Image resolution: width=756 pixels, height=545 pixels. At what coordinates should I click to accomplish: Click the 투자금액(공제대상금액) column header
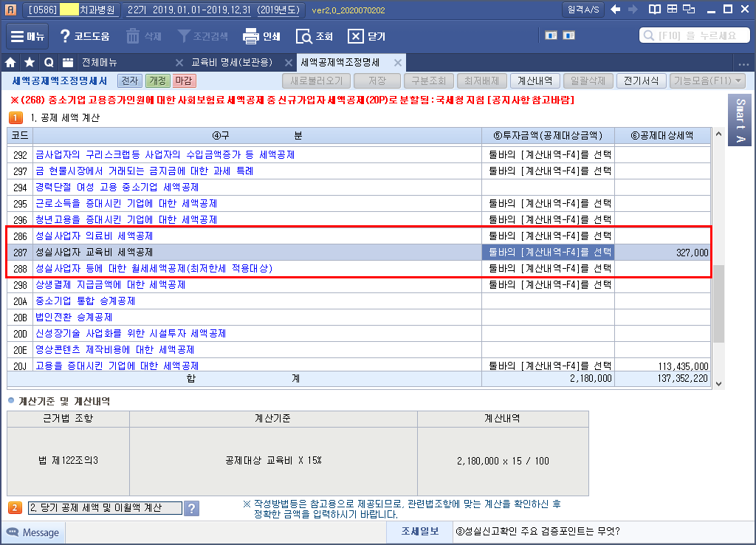(x=548, y=136)
